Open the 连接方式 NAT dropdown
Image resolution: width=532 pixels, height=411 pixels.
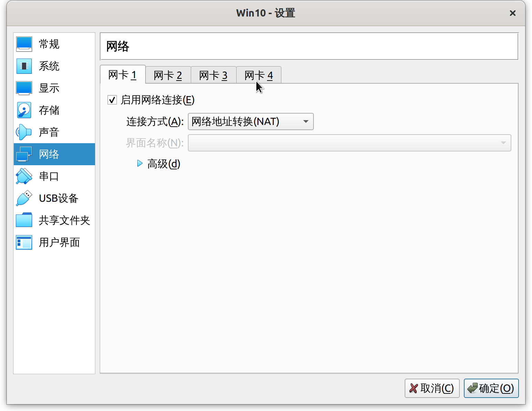(x=251, y=122)
